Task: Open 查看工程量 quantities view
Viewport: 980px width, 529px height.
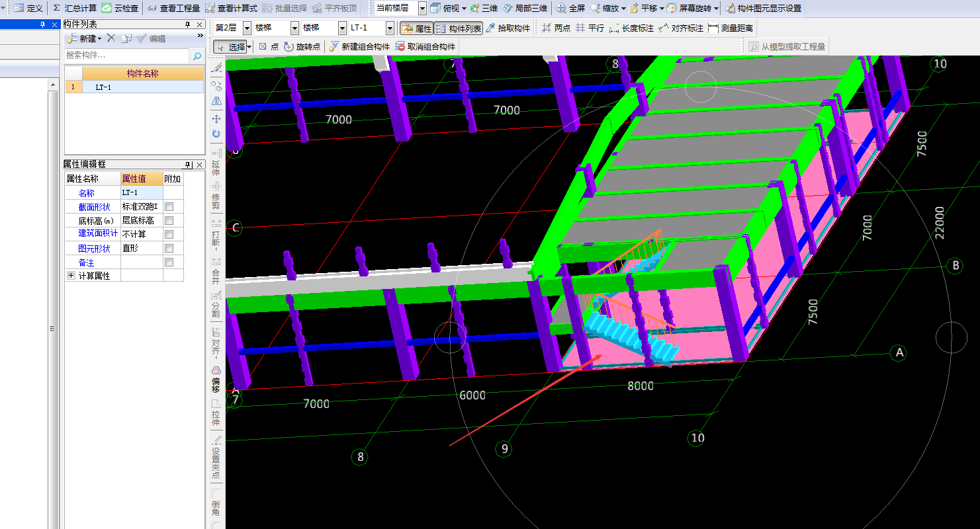Action: (173, 8)
